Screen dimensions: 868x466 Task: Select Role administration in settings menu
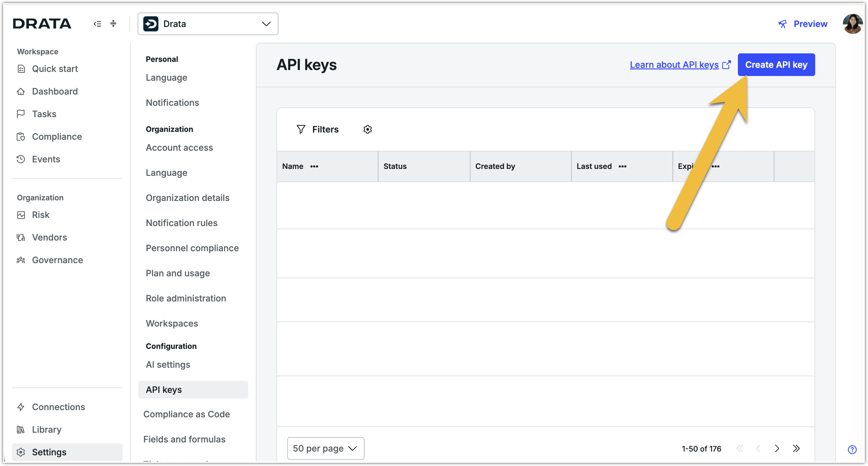[x=186, y=298]
